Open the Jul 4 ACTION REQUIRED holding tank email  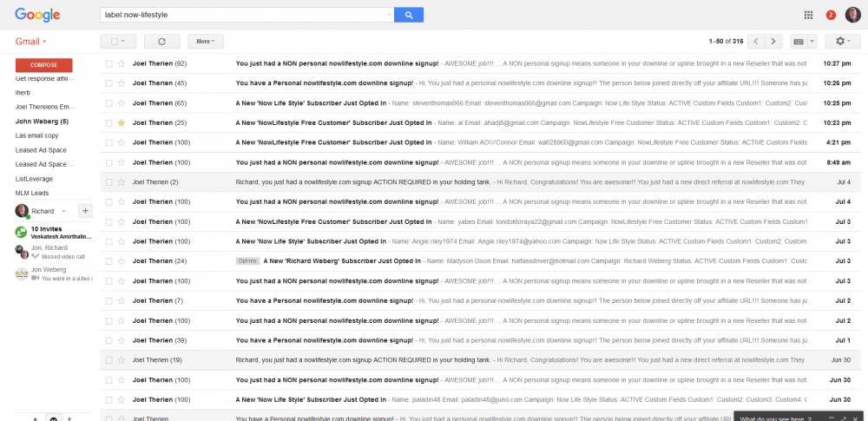click(x=481, y=182)
